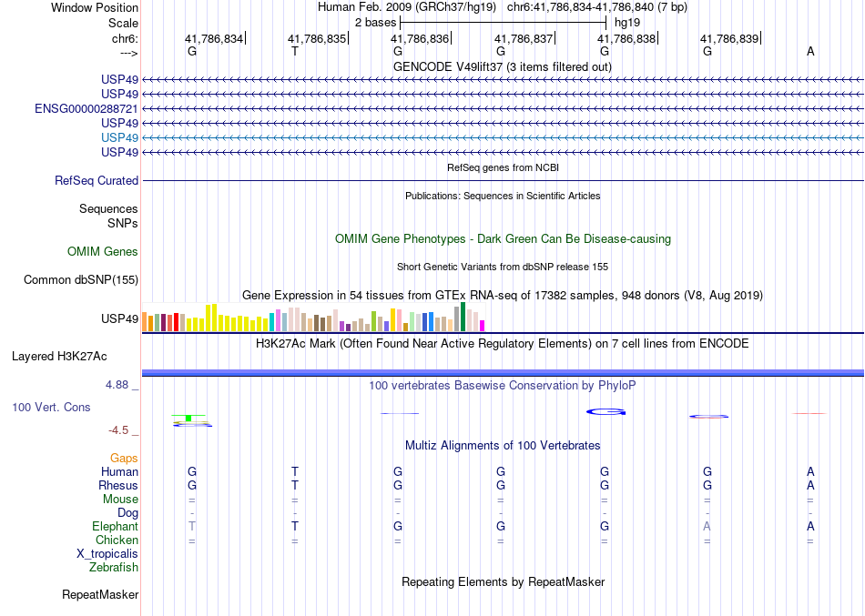Click the Dog alignment row label
Viewport: 865px width, 616px height.
pyautogui.click(x=127, y=513)
